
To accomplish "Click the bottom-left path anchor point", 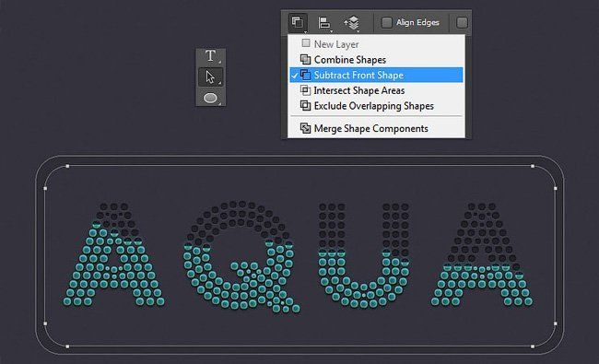I will coord(67,346).
